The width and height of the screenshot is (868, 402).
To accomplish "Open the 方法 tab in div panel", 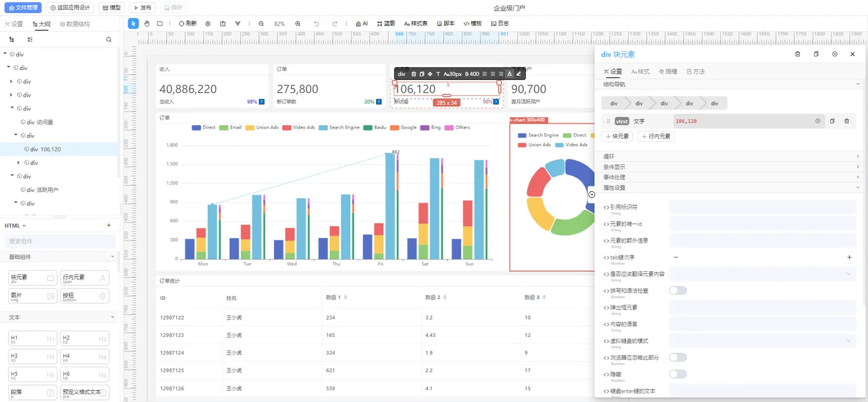I will (696, 72).
